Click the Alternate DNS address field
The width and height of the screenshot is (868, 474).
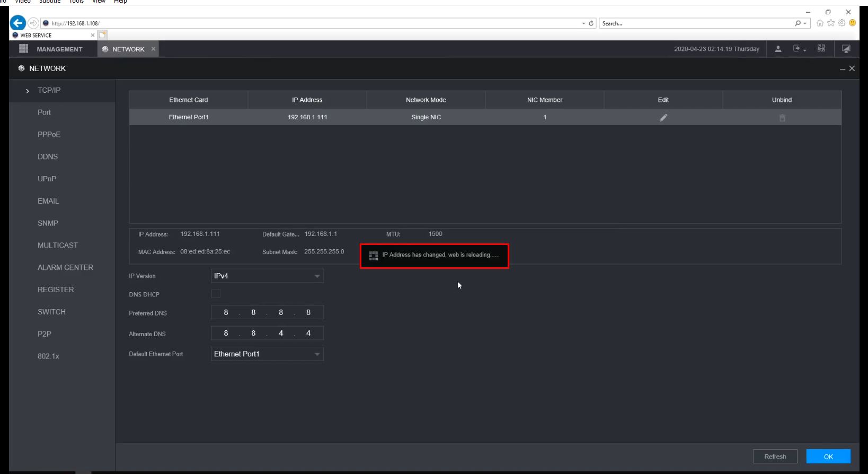pyautogui.click(x=267, y=333)
